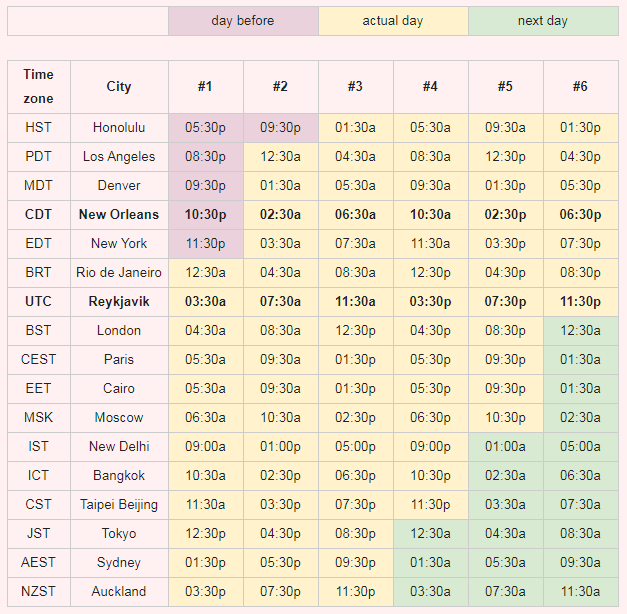This screenshot has height=614, width=627.
Task: Click Los Angeles 08:30p in column #1
Action: [206, 157]
